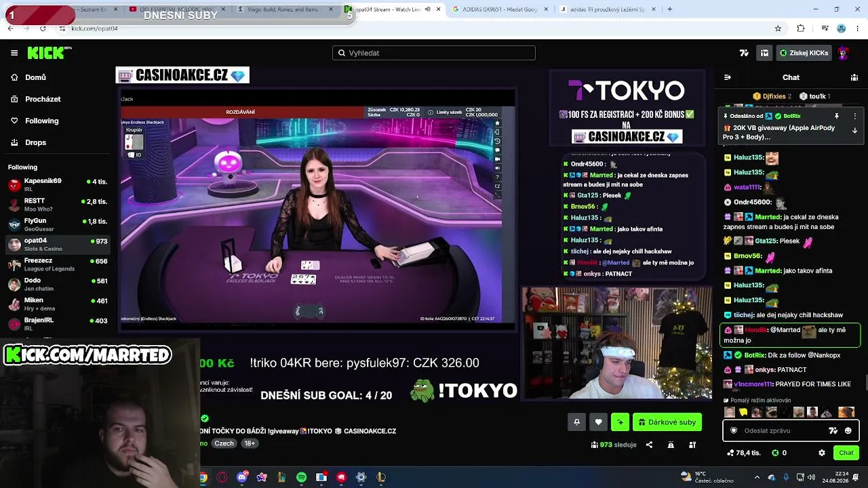Click the shield icon in chat input
Image resolution: width=868 pixels, height=488 pixels.
tap(733, 430)
